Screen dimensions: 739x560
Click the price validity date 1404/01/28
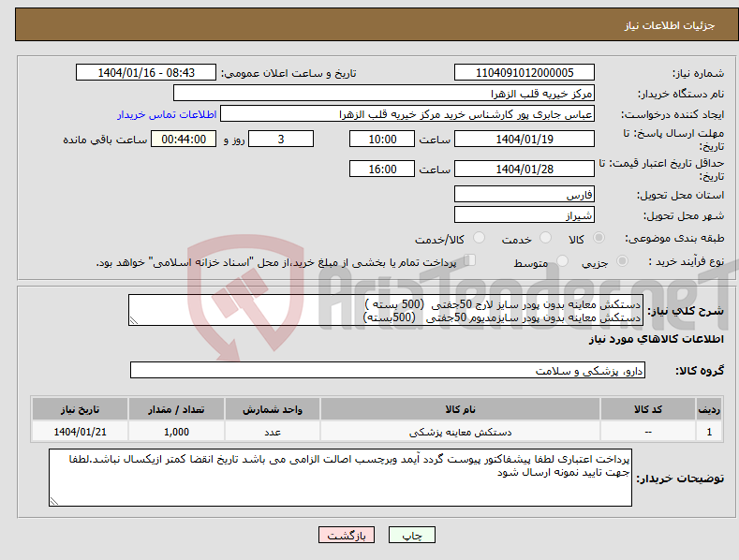coord(525,169)
